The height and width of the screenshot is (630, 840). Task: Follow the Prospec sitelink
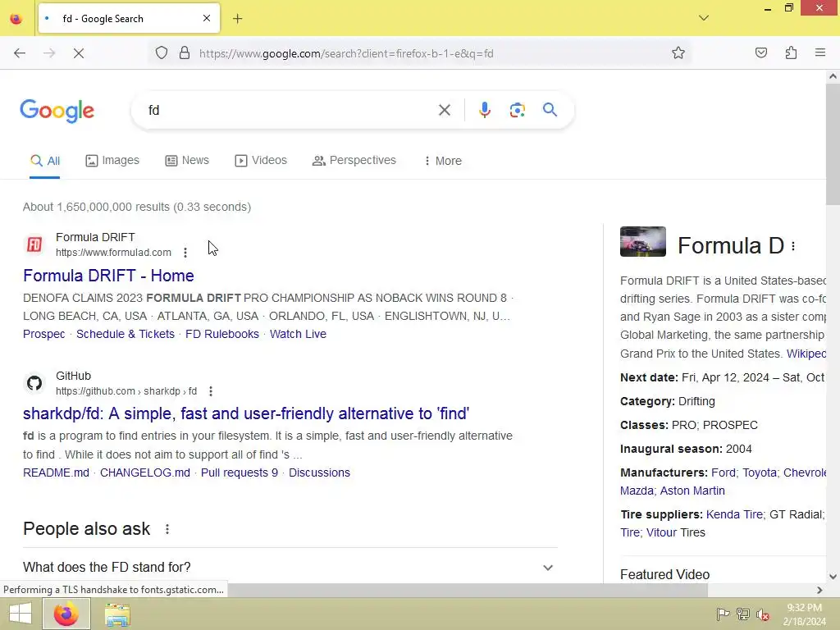tap(44, 334)
